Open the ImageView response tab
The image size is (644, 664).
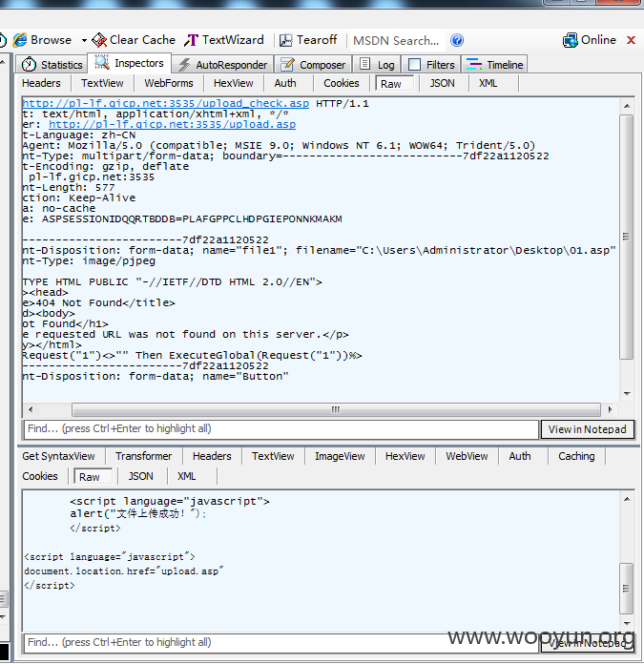340,456
